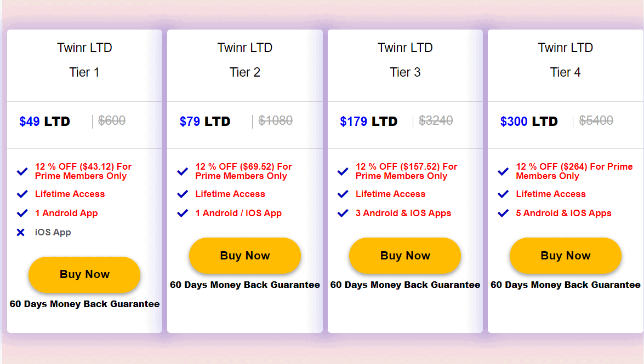Click the checkmark beside 3 Android & iOS Apps
Image resolution: width=644 pixels, height=364 pixels.
click(x=343, y=213)
